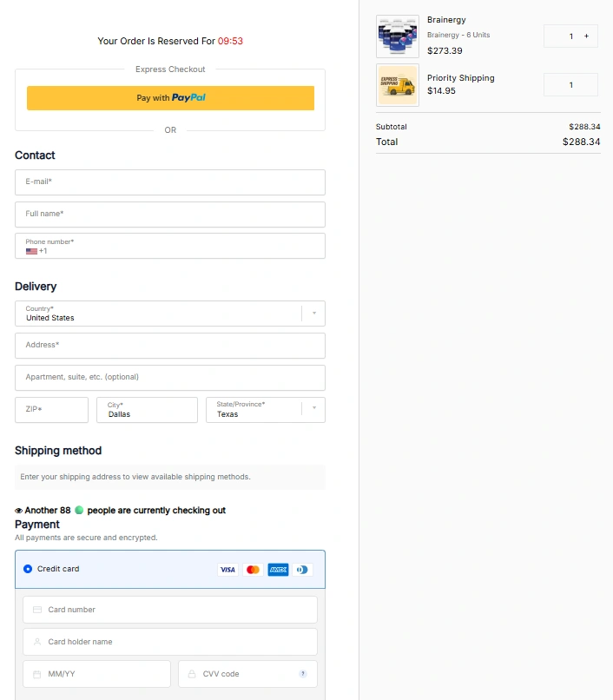Viewport: 613px width, 700px height.
Task: Click the Visa card icon
Action: [227, 570]
